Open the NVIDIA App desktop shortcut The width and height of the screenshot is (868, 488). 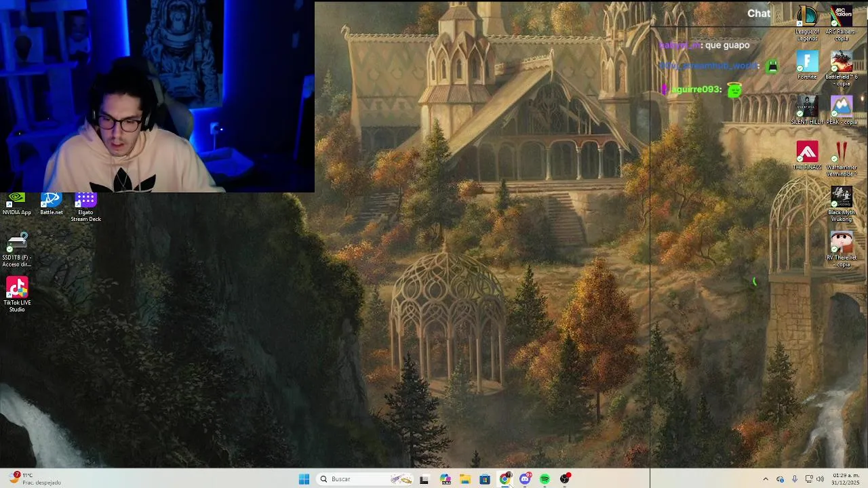point(17,204)
